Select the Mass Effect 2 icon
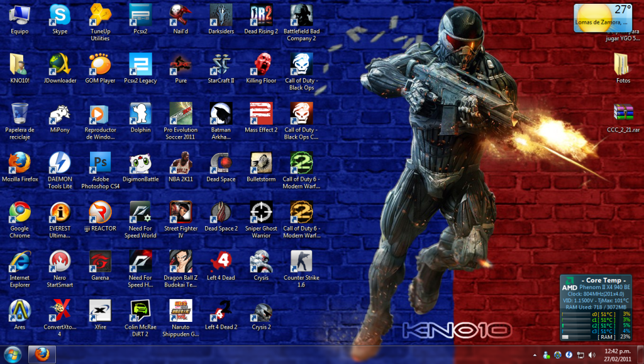Viewport: 644px width, 364px height. point(261,118)
